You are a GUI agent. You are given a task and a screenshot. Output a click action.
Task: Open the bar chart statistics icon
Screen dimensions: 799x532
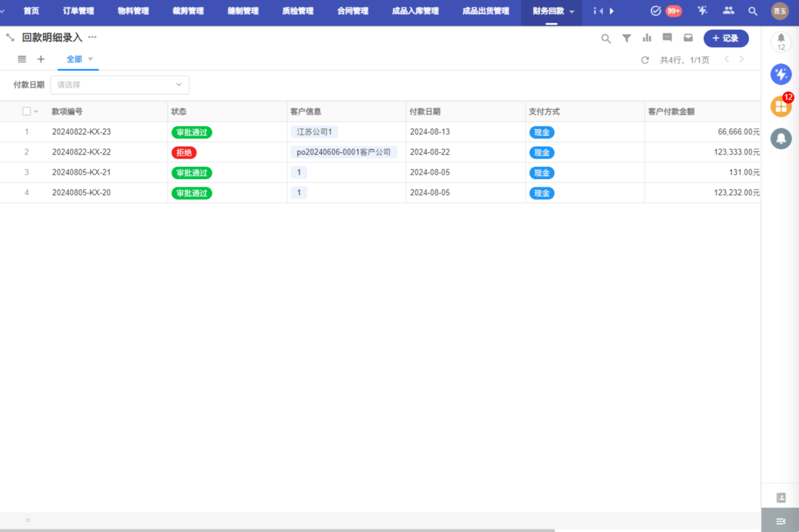click(x=647, y=39)
